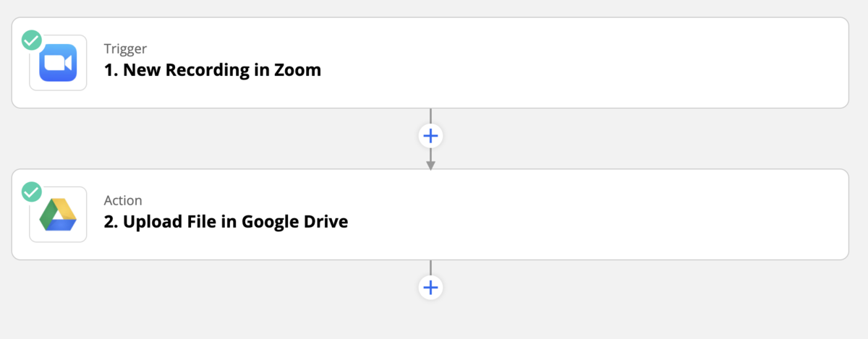Click the Zoom camera app icon

point(58,63)
